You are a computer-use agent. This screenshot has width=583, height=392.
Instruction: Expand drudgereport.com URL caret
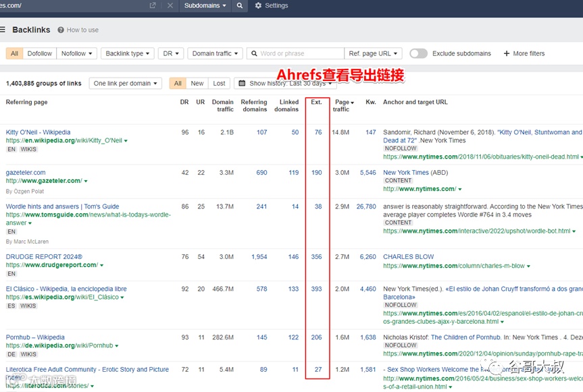tap(101, 265)
